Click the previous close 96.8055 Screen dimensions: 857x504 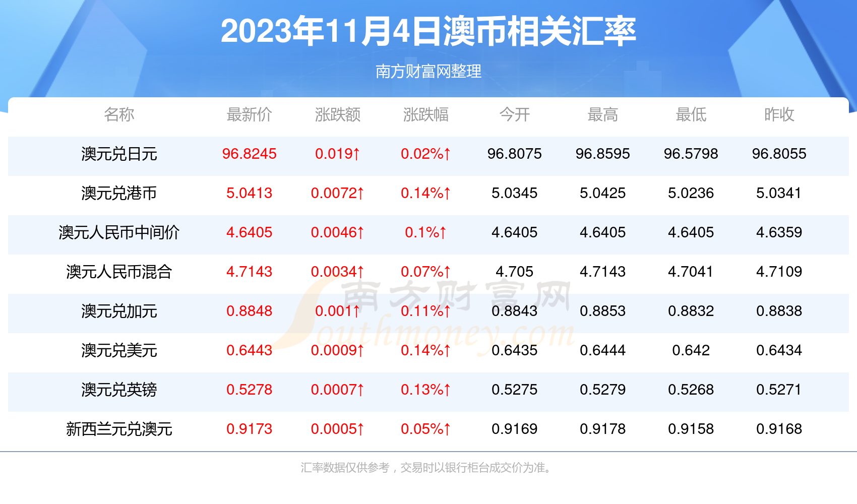pyautogui.click(x=779, y=154)
